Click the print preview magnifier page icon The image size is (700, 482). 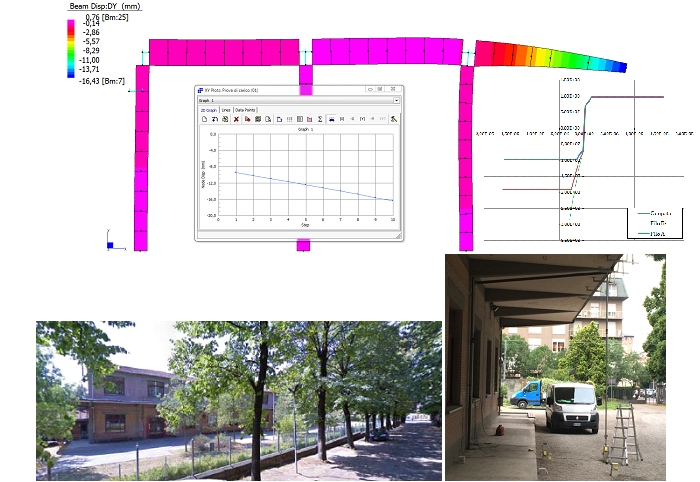pos(267,119)
